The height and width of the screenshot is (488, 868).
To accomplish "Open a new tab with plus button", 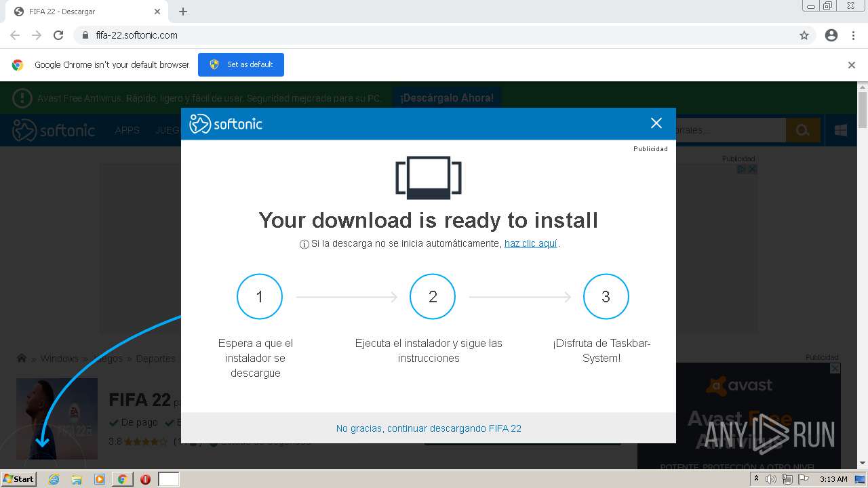I will click(183, 12).
